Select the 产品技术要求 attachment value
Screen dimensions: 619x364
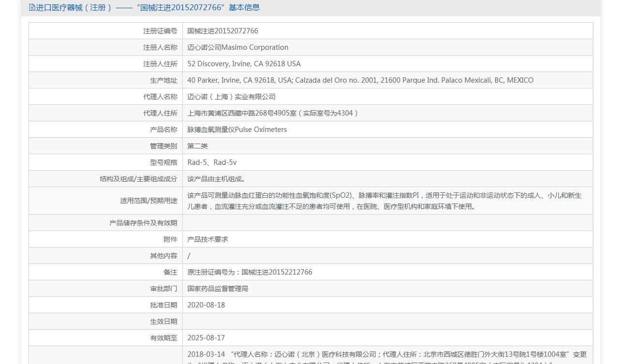(x=208, y=239)
